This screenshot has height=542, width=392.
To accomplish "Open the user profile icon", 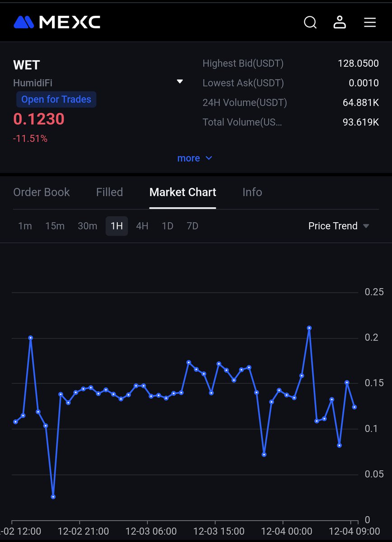I will point(340,22).
